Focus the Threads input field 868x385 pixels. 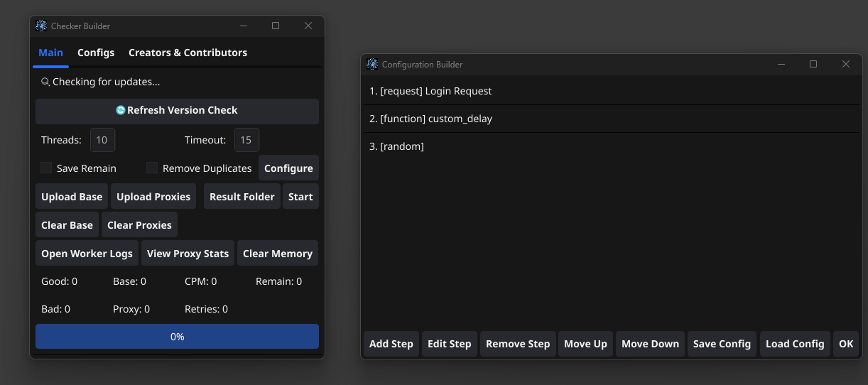102,140
